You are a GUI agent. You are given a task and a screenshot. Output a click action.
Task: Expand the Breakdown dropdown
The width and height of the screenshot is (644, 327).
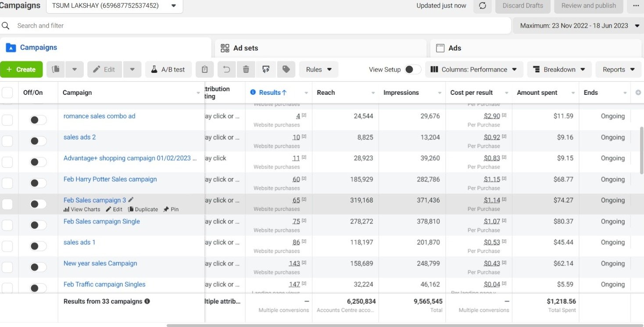(559, 69)
